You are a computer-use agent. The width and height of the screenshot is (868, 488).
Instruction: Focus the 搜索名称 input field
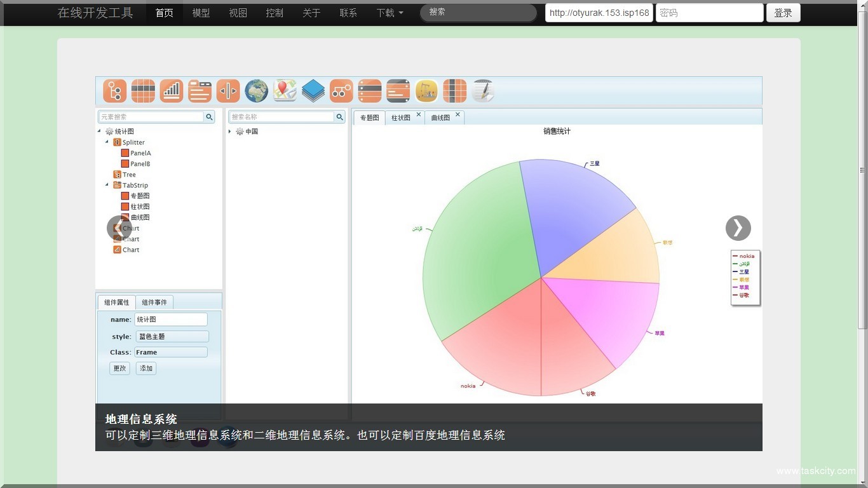pyautogui.click(x=281, y=117)
